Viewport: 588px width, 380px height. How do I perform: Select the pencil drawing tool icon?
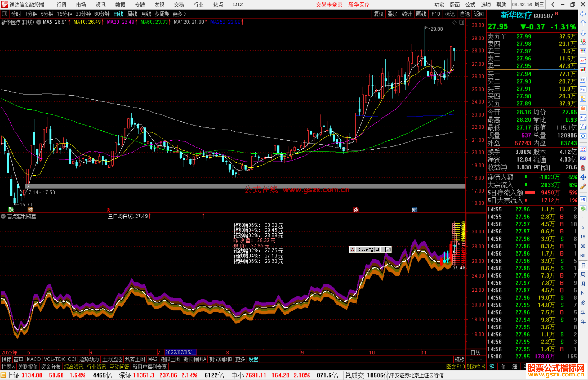tap(583, 187)
